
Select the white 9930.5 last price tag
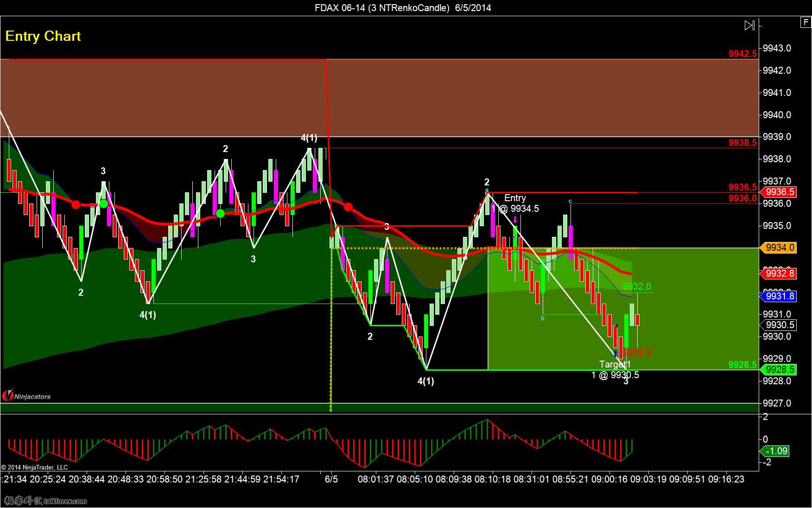[x=779, y=325]
